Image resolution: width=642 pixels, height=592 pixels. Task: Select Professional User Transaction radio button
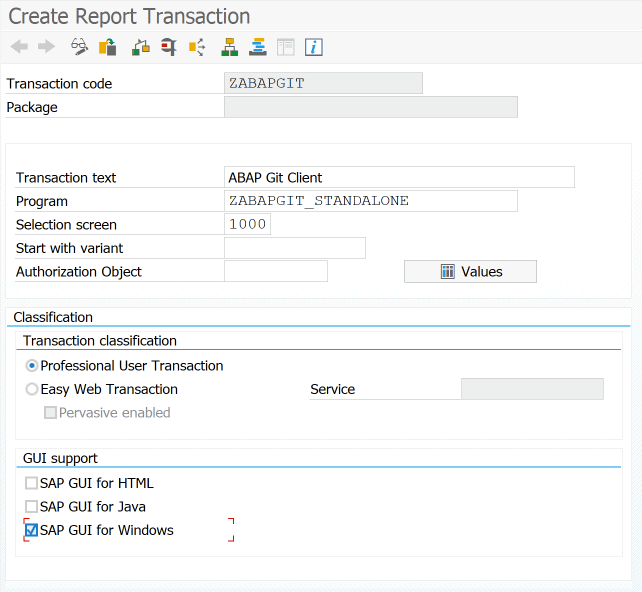coord(32,366)
